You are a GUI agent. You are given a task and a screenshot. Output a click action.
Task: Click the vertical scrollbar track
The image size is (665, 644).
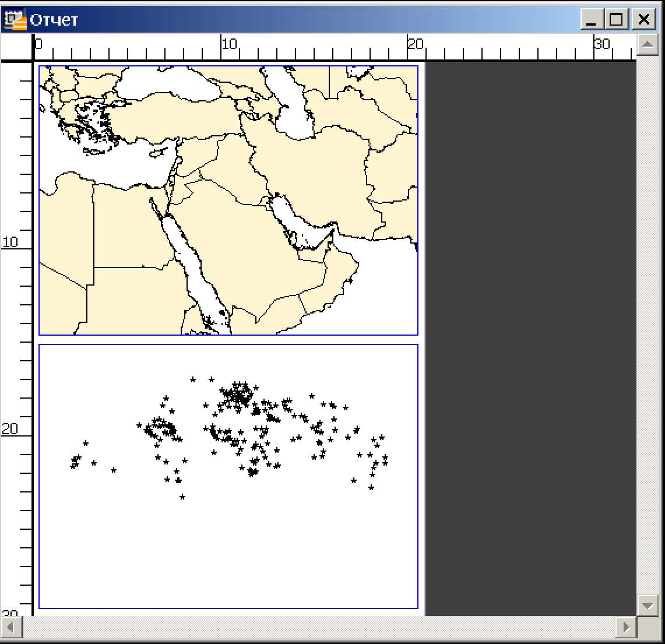pyautogui.click(x=648, y=321)
